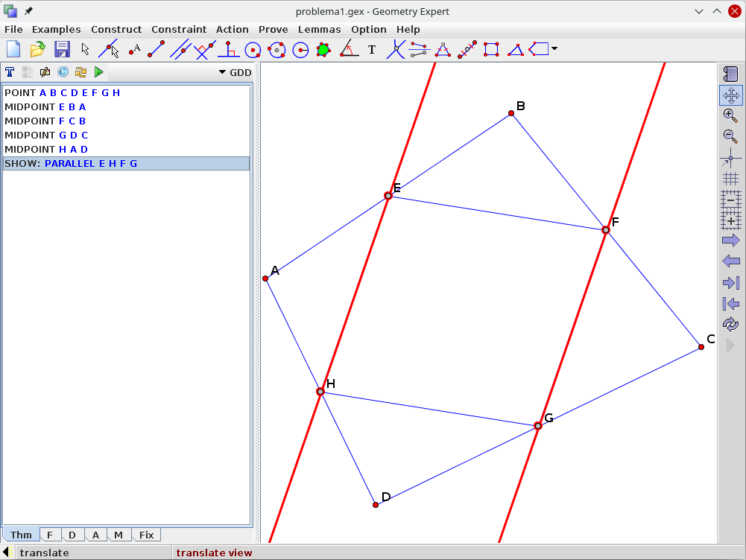Viewport: 746px width, 560px height.
Task: Click the blue C circle icon in panel toolbar
Action: [63, 72]
